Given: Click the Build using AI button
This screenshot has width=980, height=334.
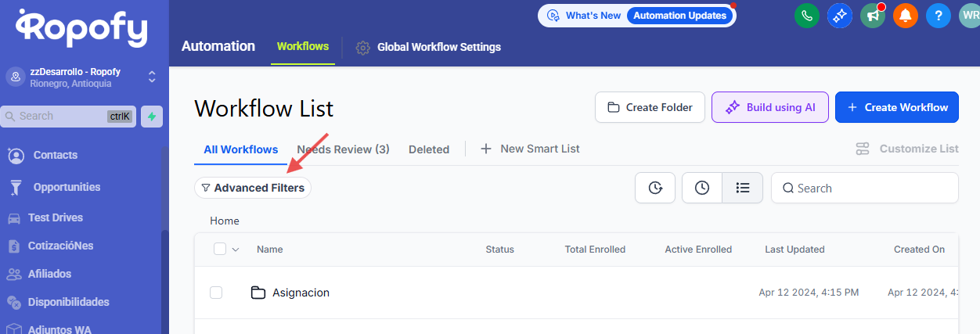Looking at the screenshot, I should 769,108.
